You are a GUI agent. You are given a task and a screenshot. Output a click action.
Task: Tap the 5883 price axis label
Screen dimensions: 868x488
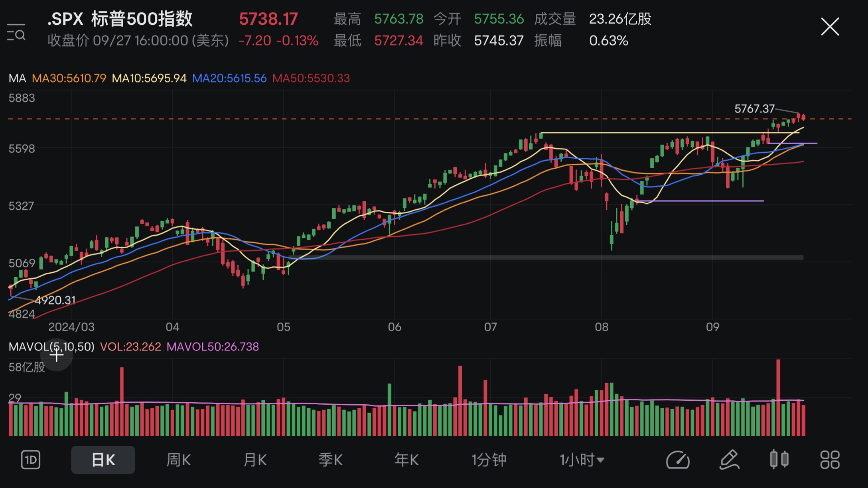pyautogui.click(x=22, y=98)
